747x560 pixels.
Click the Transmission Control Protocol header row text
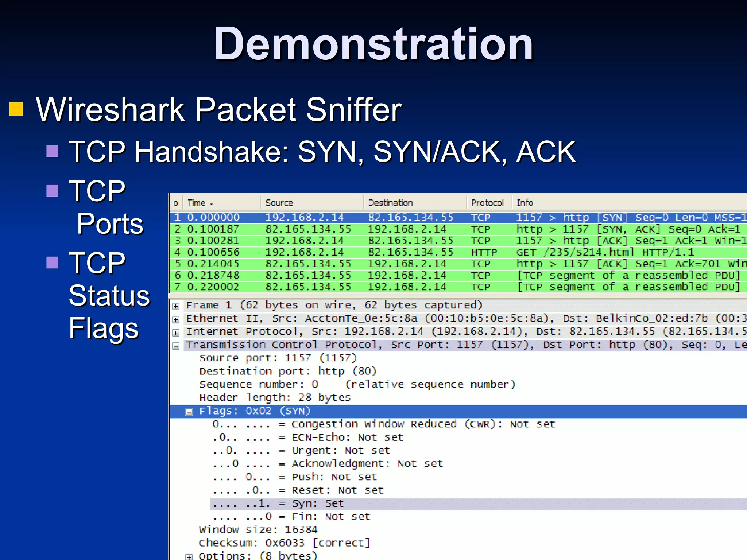(466, 345)
